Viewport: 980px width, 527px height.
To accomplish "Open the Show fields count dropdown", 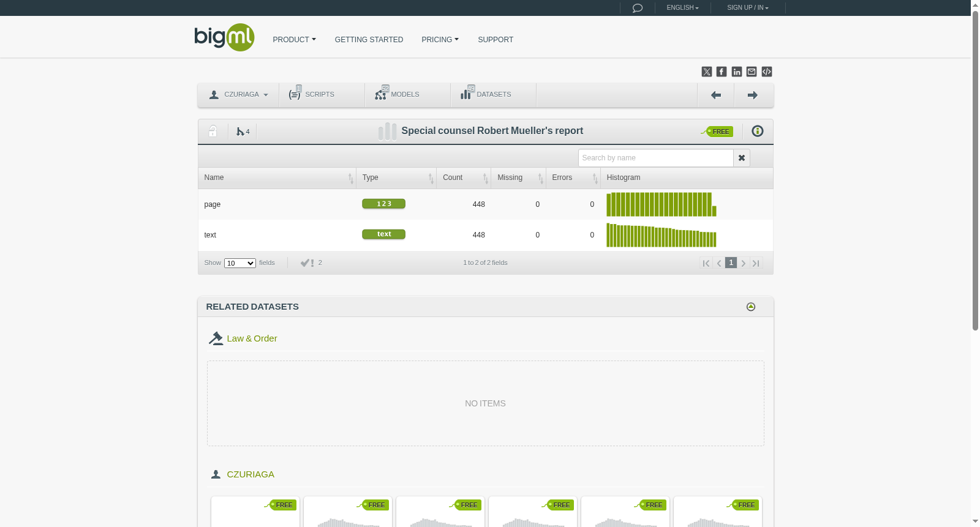I will click(x=240, y=263).
